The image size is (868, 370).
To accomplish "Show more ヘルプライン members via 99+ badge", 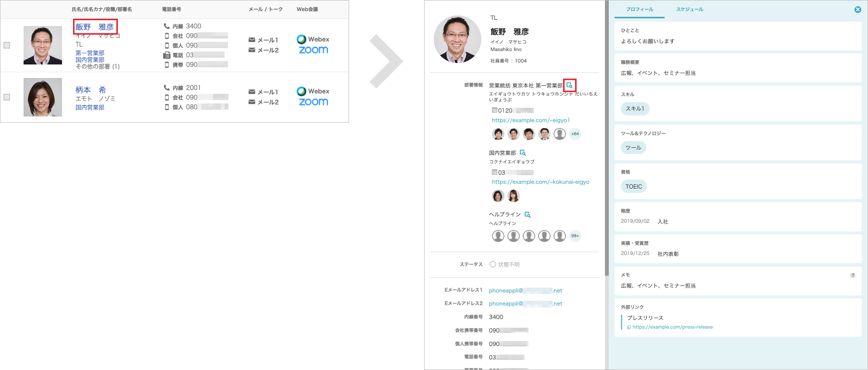I will click(x=575, y=236).
